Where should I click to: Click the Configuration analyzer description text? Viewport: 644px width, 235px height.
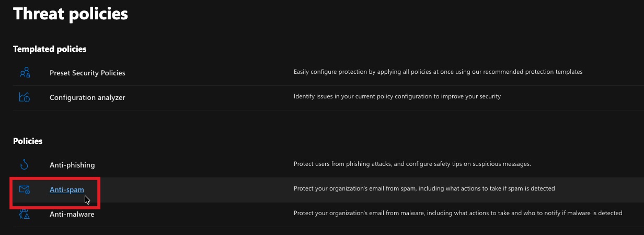point(397,96)
